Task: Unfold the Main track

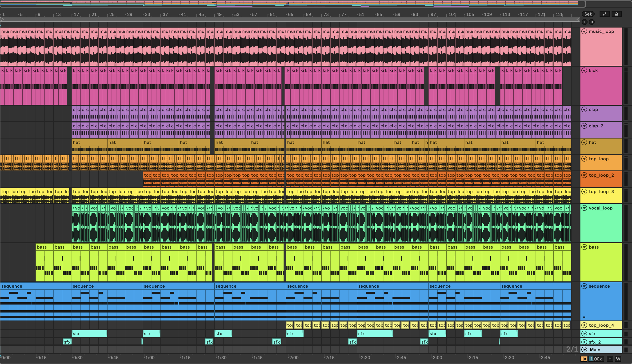Action: 584,350
